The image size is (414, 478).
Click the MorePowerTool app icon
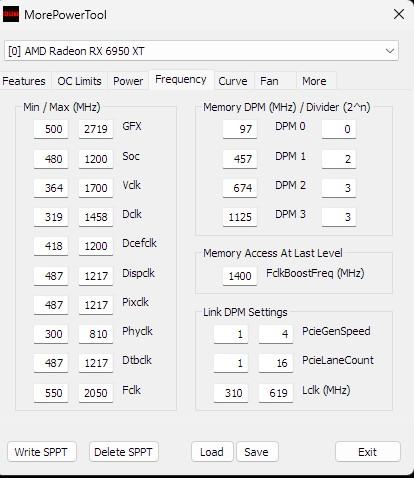point(11,15)
